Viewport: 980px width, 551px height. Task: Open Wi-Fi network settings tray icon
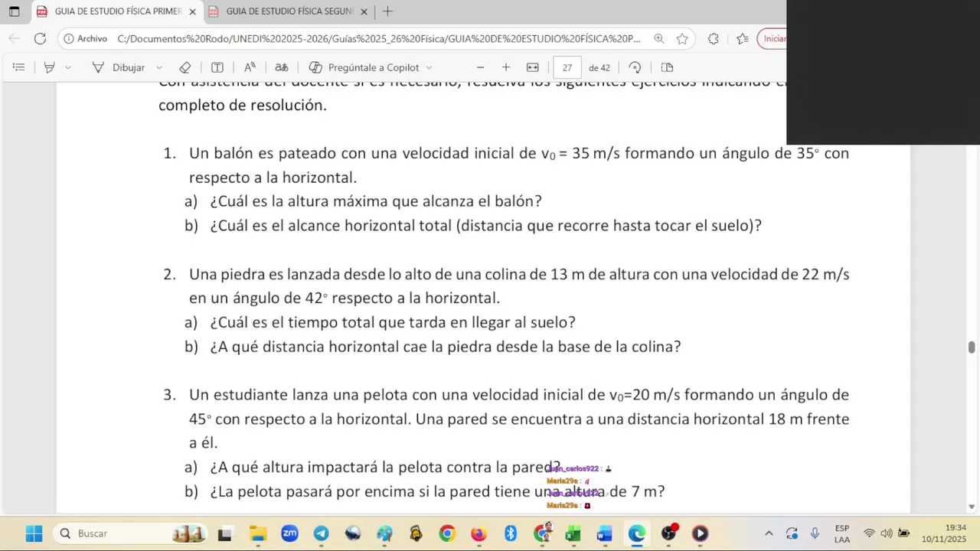click(x=869, y=533)
